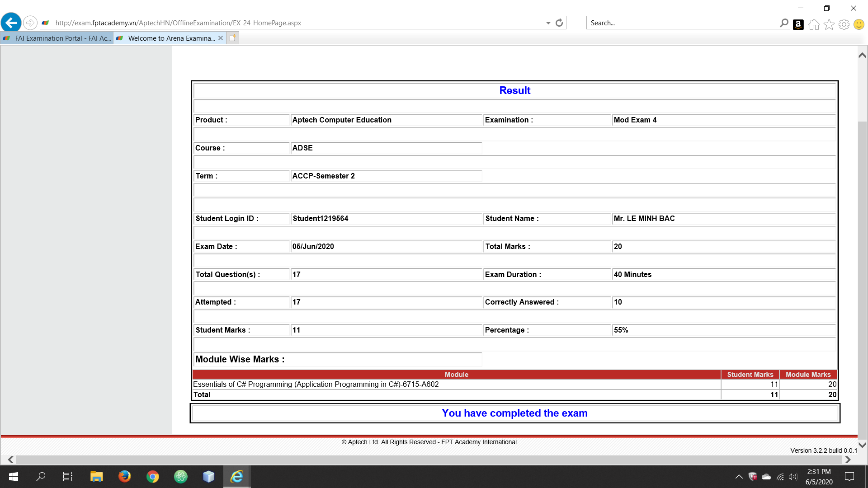868x488 pixels.
Task: Click the Mod Exam 4 value
Action: point(635,120)
